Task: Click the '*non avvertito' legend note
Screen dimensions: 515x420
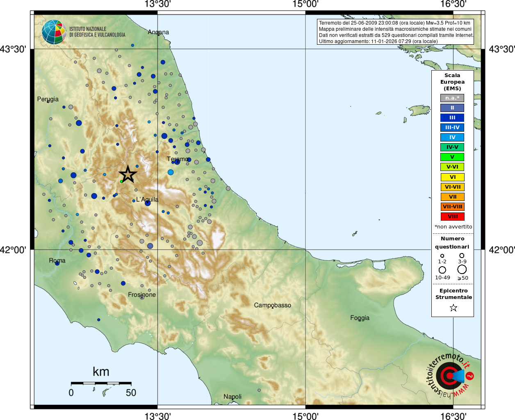Action: tap(453, 227)
